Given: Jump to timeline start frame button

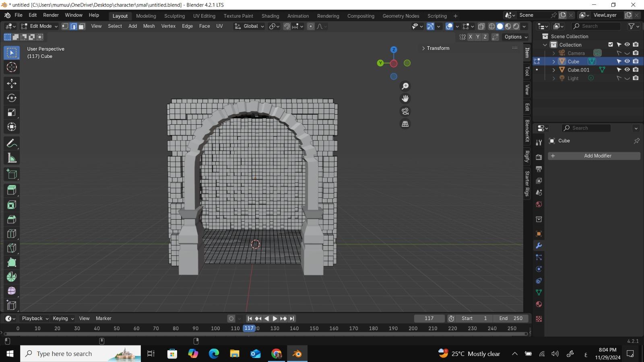Looking at the screenshot, I should [x=250, y=319].
